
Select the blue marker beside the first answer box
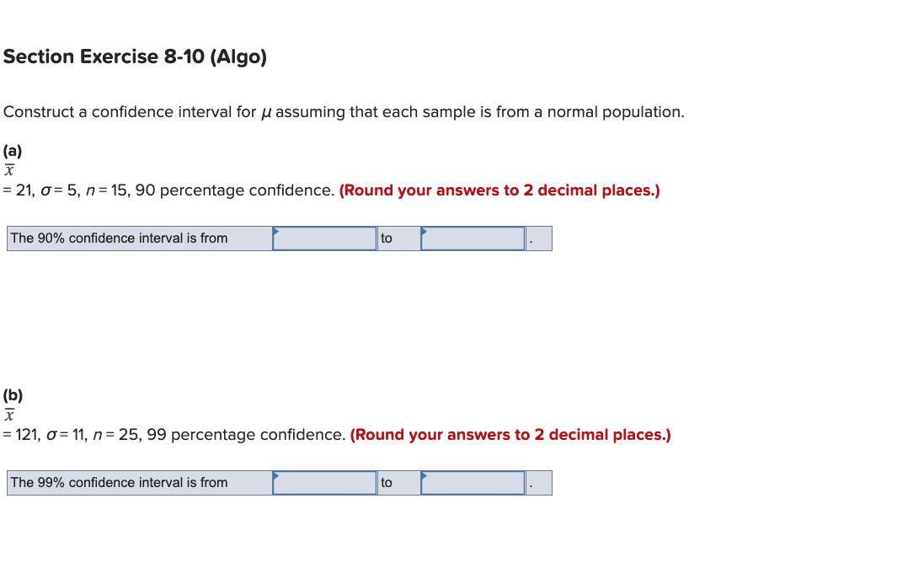coord(275,230)
